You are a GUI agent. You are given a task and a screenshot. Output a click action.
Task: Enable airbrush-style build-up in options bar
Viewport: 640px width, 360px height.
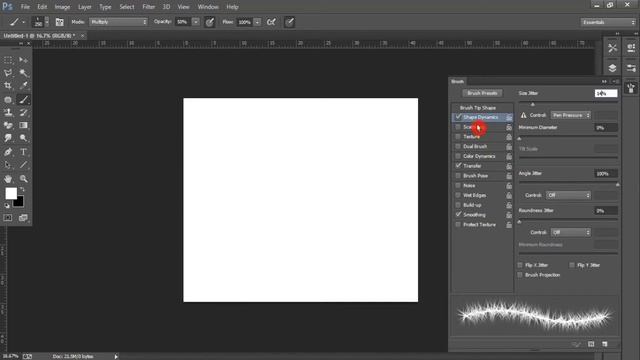tap(271, 22)
